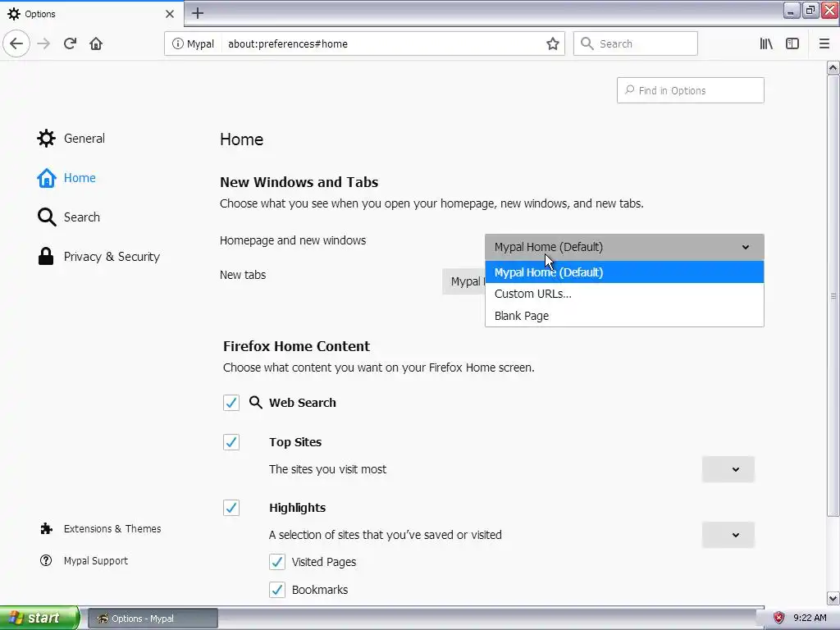Image resolution: width=840 pixels, height=630 pixels.
Task: Click the magnifier in toolbar search box
Action: coord(587,43)
